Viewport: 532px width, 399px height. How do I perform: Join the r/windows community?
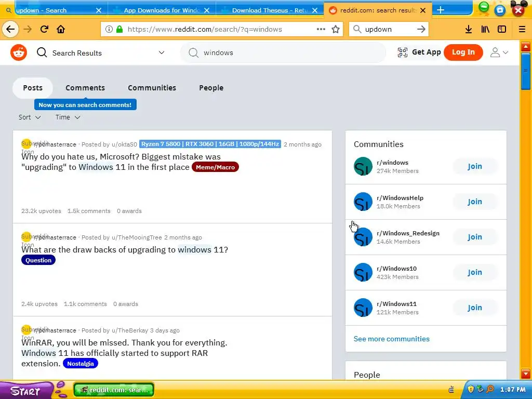coord(475,166)
